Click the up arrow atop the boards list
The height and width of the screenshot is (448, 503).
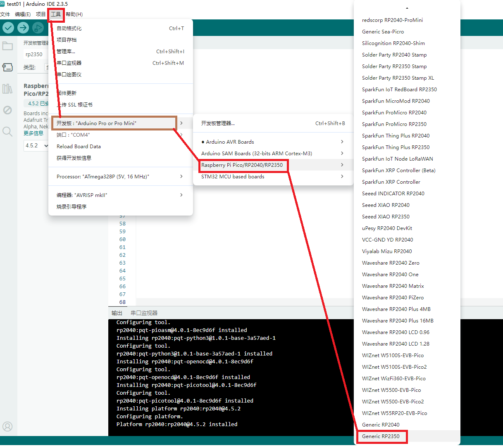[407, 8]
